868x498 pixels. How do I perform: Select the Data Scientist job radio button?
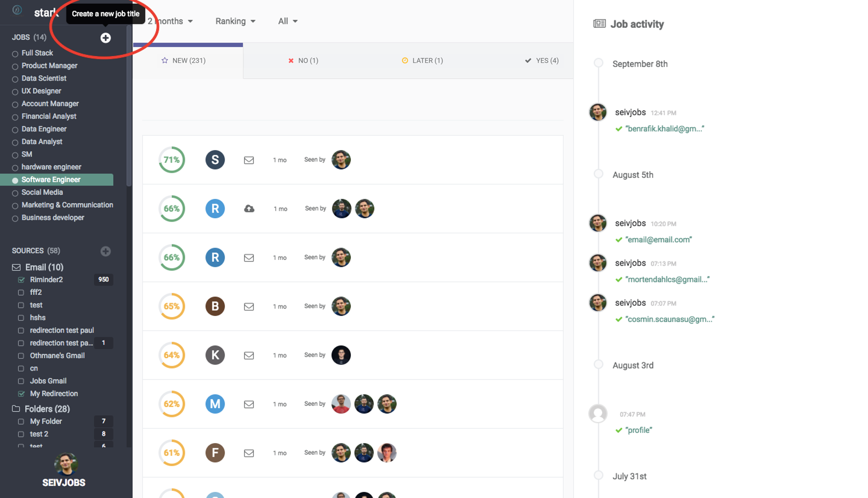point(15,79)
